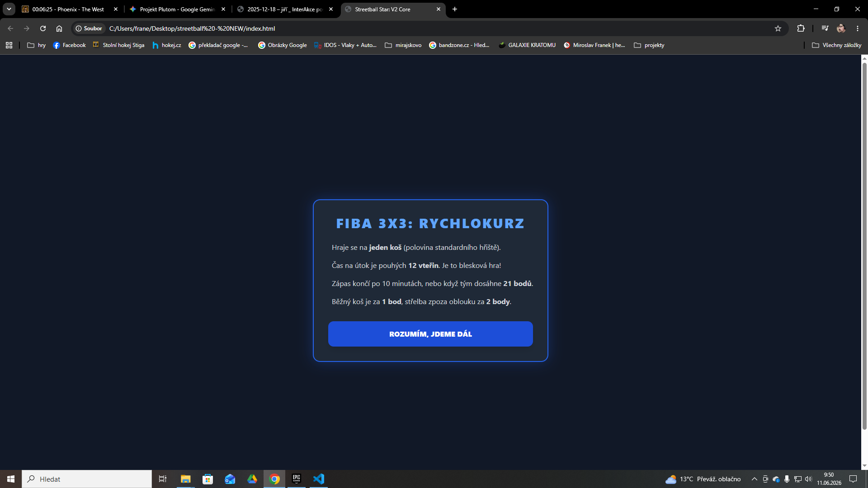
Task: Expand the Všechny záložky folder
Action: [836, 45]
